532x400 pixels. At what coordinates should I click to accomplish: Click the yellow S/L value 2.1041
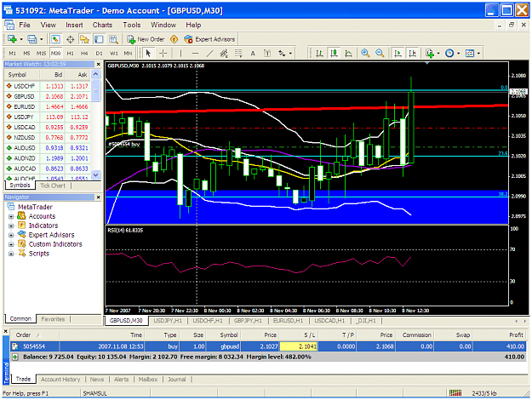point(299,346)
